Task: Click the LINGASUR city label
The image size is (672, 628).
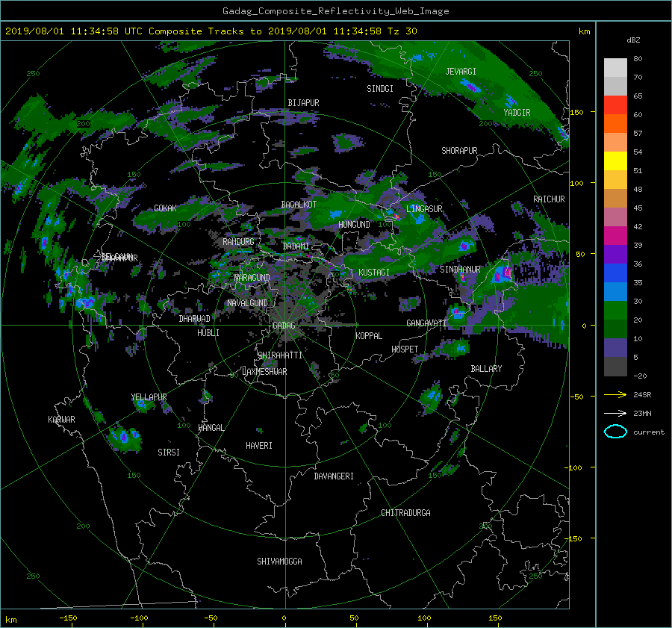Action: coord(424,209)
